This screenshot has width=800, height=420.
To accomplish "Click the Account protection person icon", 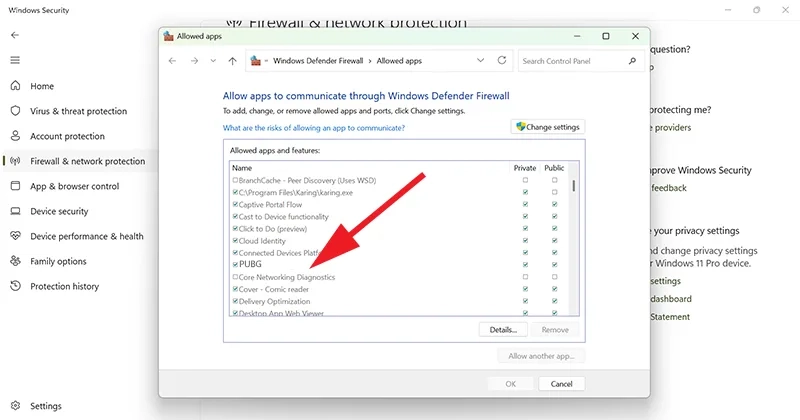I will point(15,136).
